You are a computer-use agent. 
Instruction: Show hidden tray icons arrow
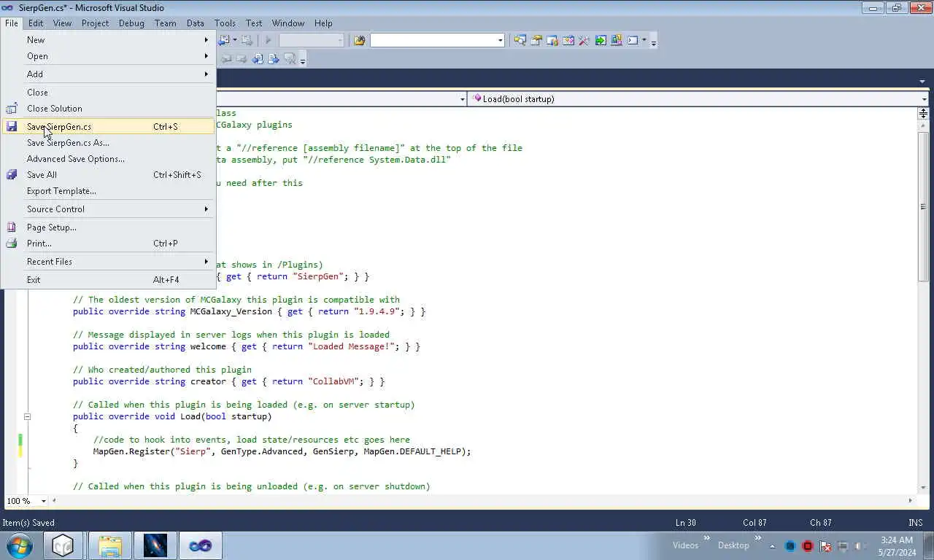coord(772,545)
